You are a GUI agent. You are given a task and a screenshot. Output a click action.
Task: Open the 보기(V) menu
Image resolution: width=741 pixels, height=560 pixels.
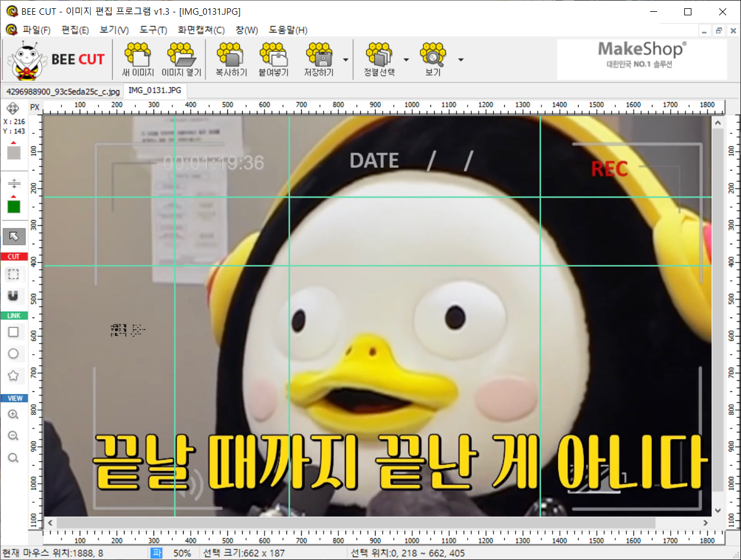114,30
